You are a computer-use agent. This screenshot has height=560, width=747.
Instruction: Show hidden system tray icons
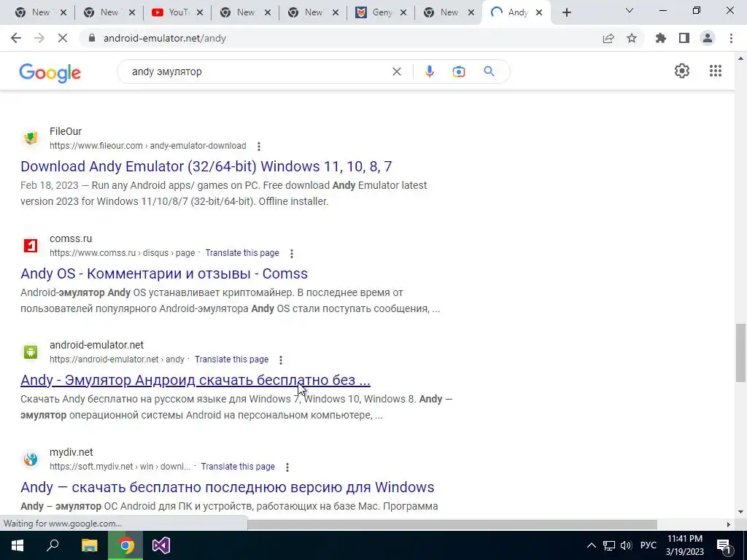(591, 545)
